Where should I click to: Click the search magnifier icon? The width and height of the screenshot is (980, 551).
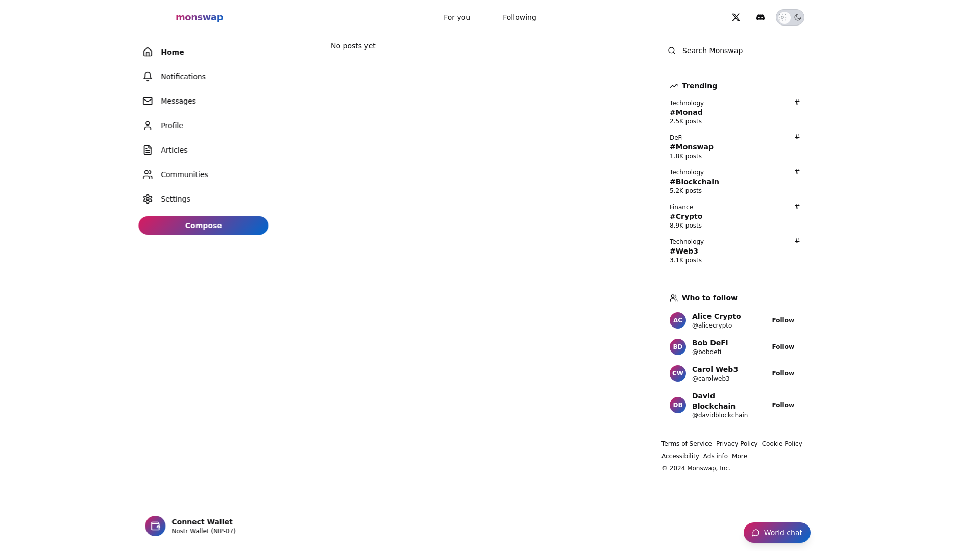coord(672,51)
